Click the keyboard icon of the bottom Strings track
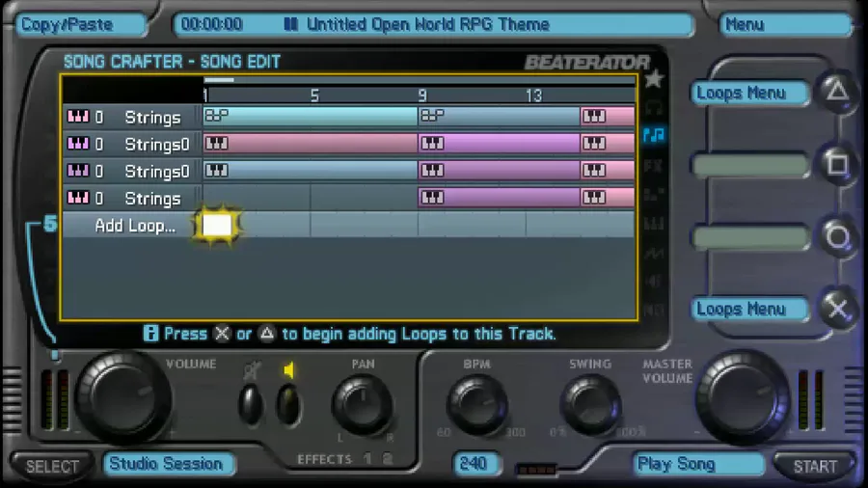 click(77, 198)
